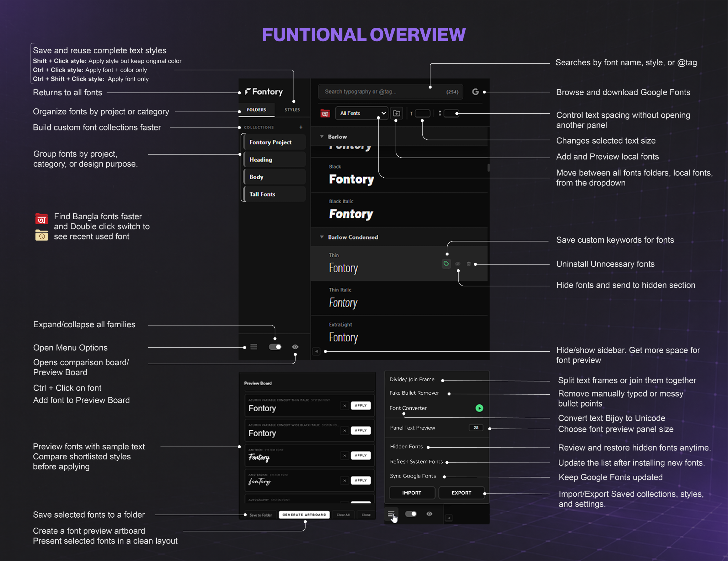The image size is (728, 561).
Task: Click the EXPORT button
Action: click(461, 493)
